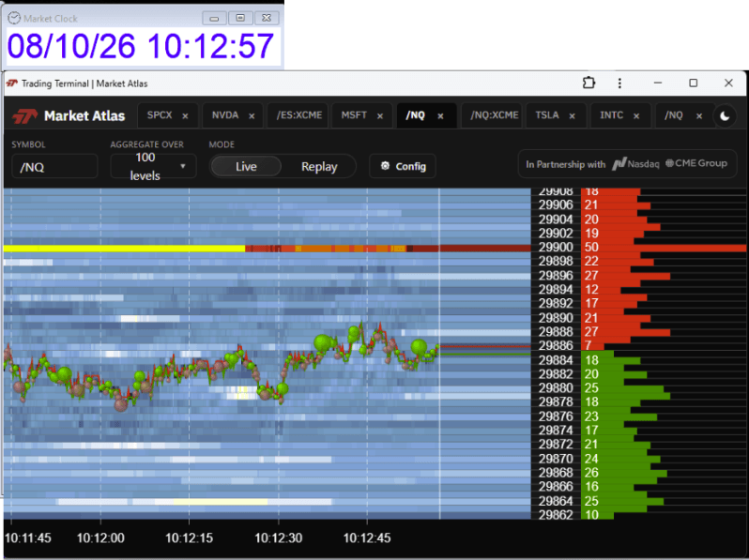The width and height of the screenshot is (749, 560).
Task: Close the last /NQ tab
Action: point(699,116)
